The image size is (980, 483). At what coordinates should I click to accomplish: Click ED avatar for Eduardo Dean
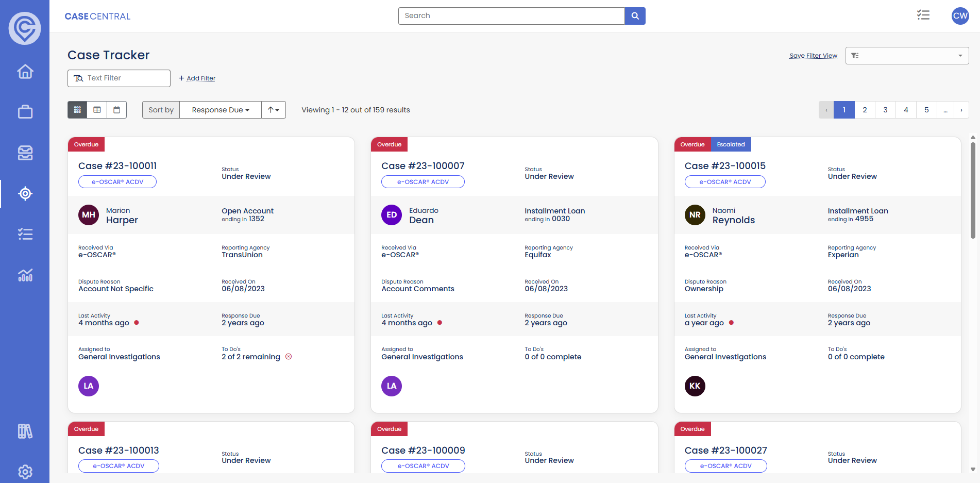click(x=392, y=215)
